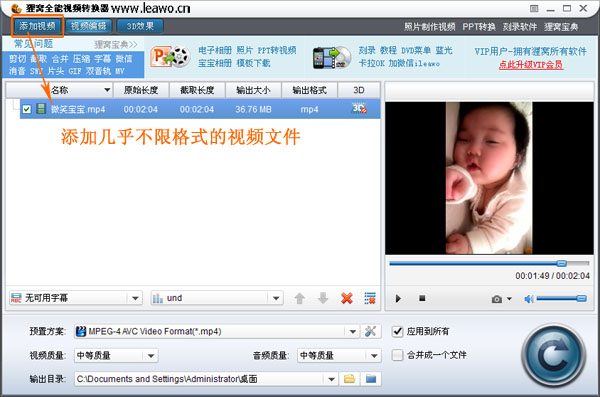Toggle the 应用到所有 checkbox
This screenshot has width=600, height=397.
pyautogui.click(x=398, y=331)
